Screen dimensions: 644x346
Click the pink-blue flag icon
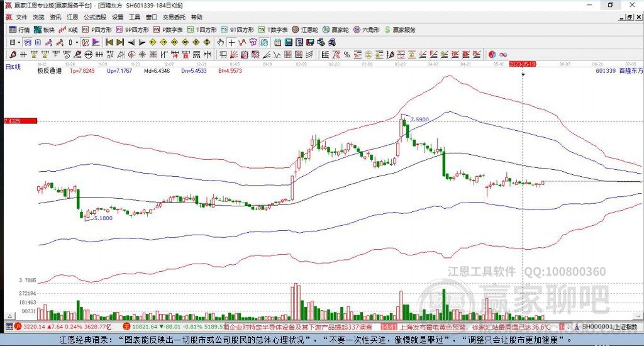pos(96,42)
